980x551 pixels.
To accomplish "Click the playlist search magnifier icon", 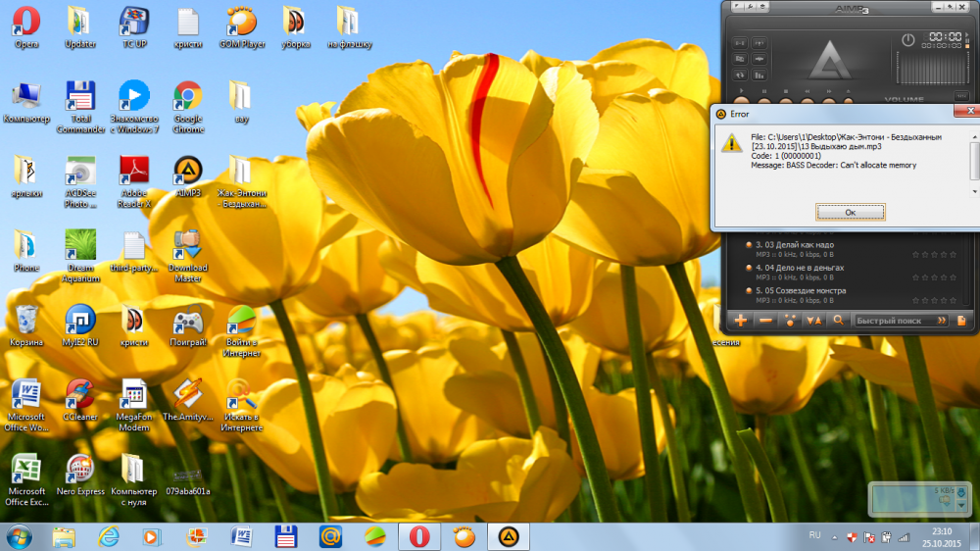I will pos(838,320).
